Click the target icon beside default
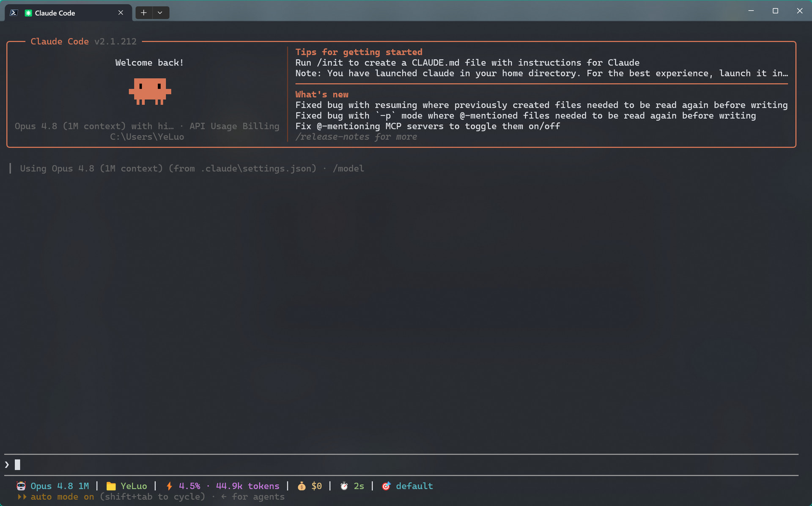812x506 pixels. pyautogui.click(x=386, y=486)
